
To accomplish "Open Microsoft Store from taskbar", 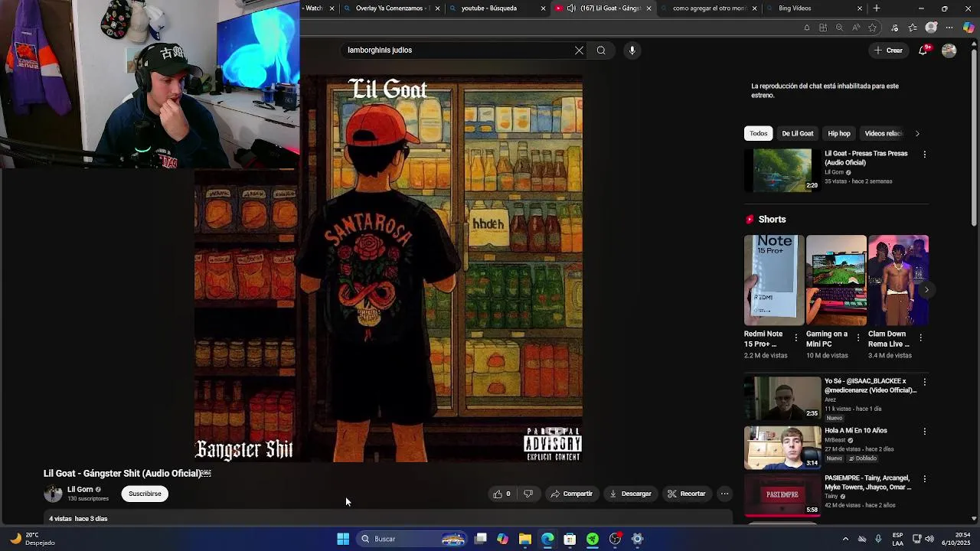I will pos(570,539).
